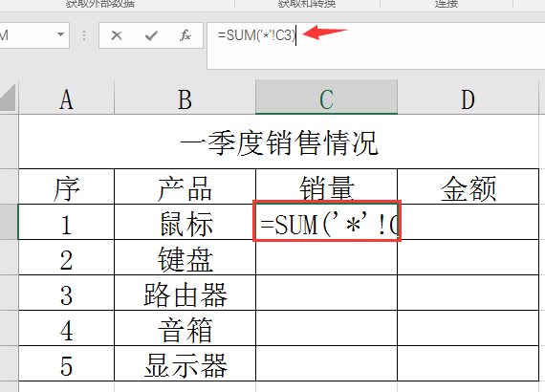The image size is (545, 392).
Task: Click the 产品 header cell
Action: (x=185, y=187)
